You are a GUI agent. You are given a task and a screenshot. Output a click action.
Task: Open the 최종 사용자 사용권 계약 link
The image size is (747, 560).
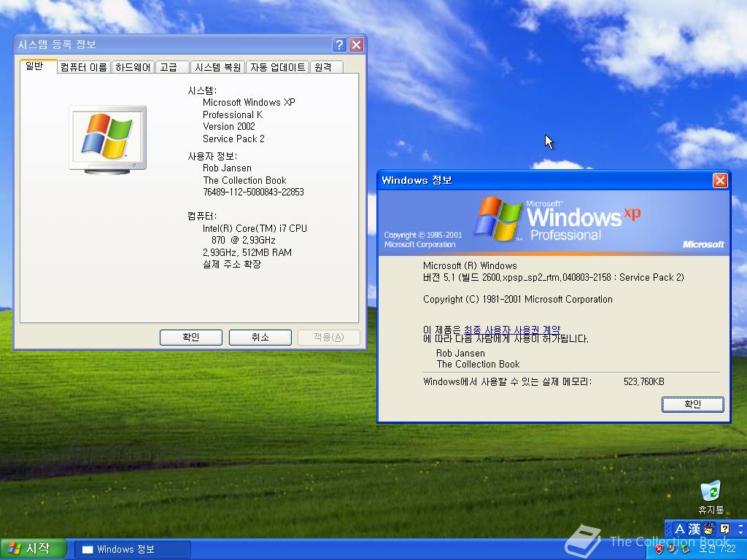point(511,330)
